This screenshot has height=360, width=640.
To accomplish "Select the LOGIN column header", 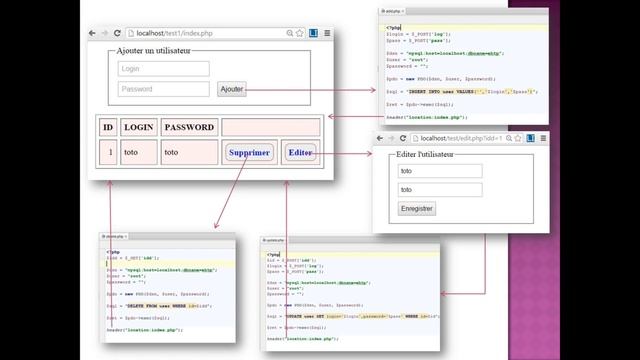I will [x=139, y=127].
